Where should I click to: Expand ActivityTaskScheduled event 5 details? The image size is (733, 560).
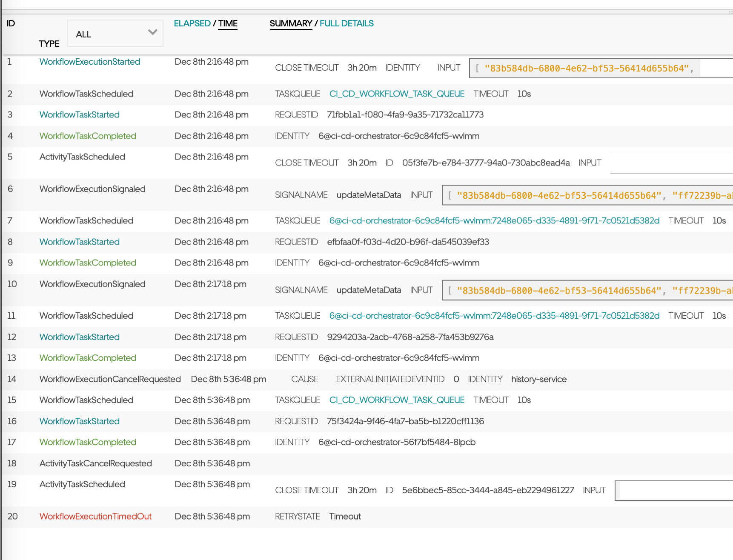click(x=82, y=157)
